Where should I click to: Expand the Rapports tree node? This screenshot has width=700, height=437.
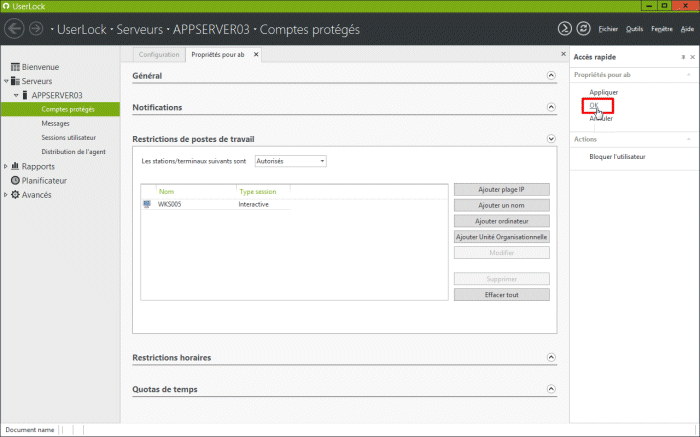6,166
